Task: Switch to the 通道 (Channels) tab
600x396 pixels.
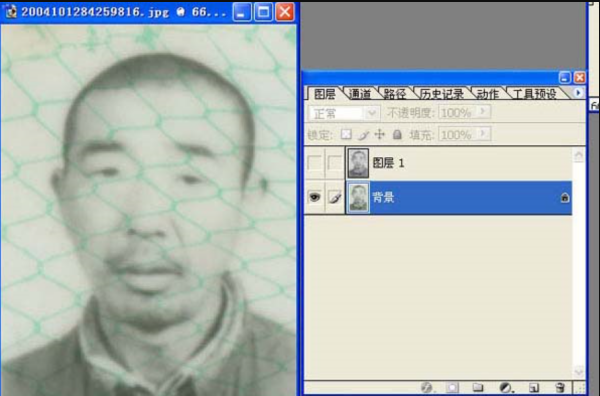Action: point(360,94)
